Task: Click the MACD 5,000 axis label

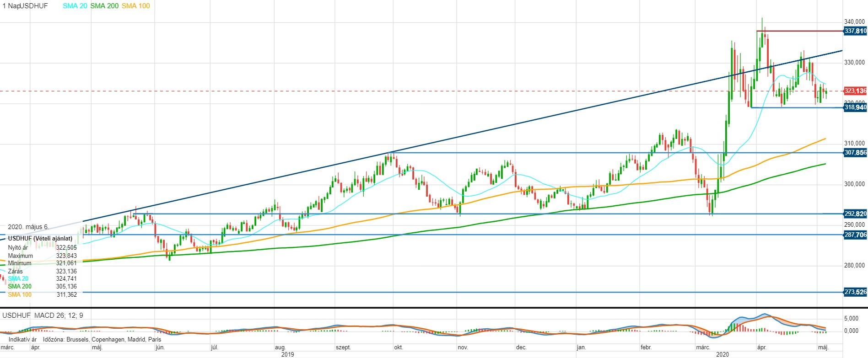Action: 851,319
